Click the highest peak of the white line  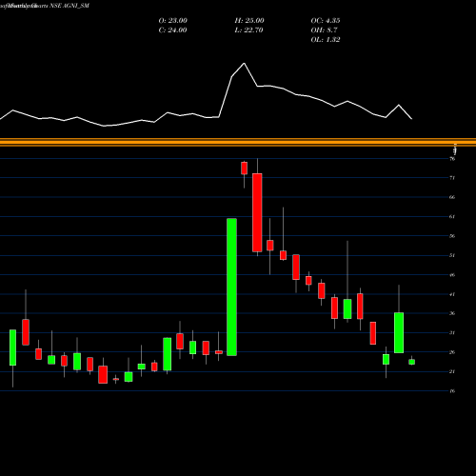click(x=244, y=64)
